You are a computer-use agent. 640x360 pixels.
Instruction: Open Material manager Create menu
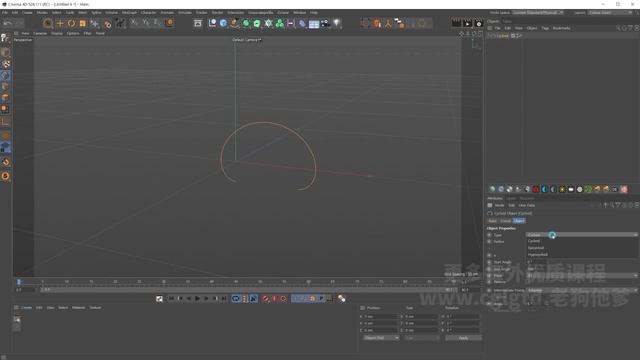click(26, 308)
